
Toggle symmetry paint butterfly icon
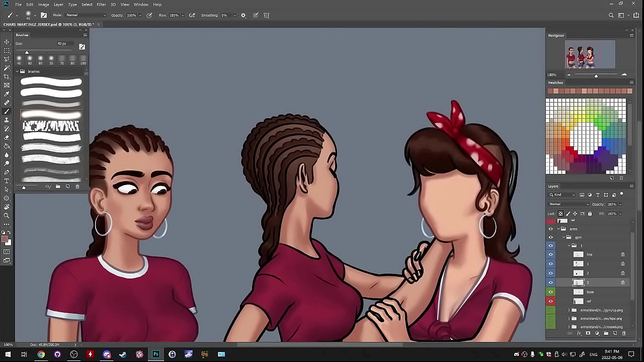267,15
